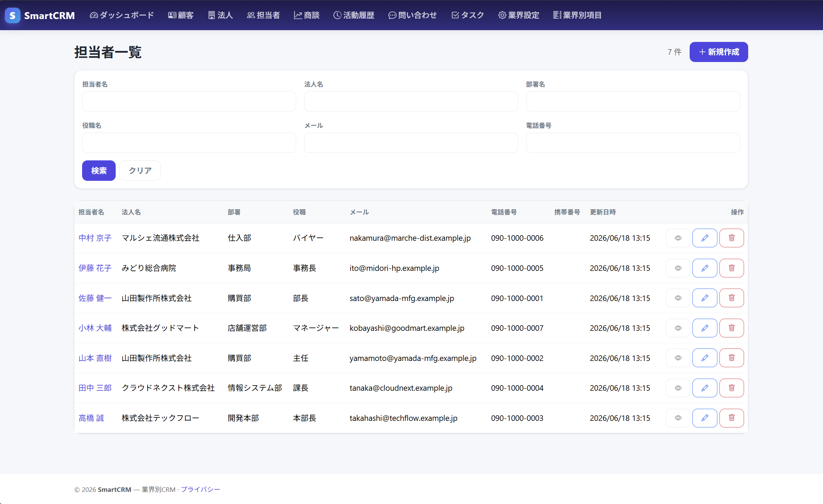View details for 高橋 誠 via eye icon
Viewport: 823px width, 504px height.
tap(678, 418)
